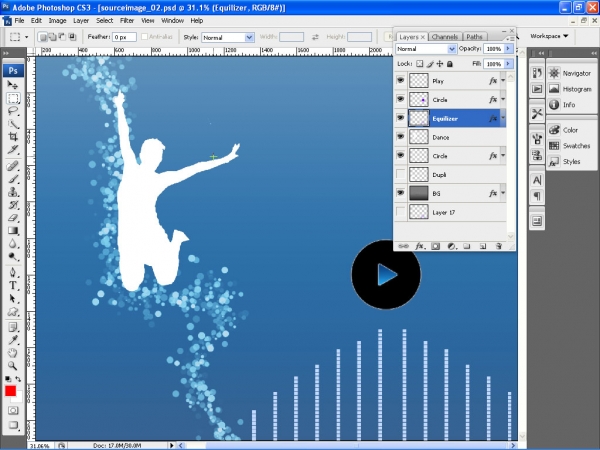Open the Filter menu
The image size is (600, 450).
point(127,21)
